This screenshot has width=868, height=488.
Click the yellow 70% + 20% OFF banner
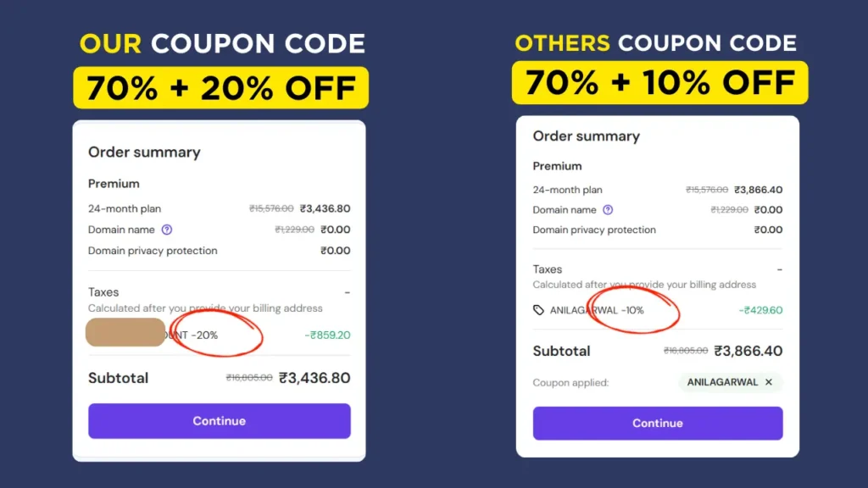click(220, 88)
